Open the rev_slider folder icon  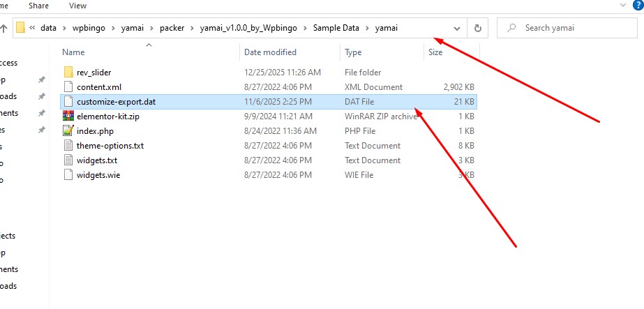click(68, 73)
